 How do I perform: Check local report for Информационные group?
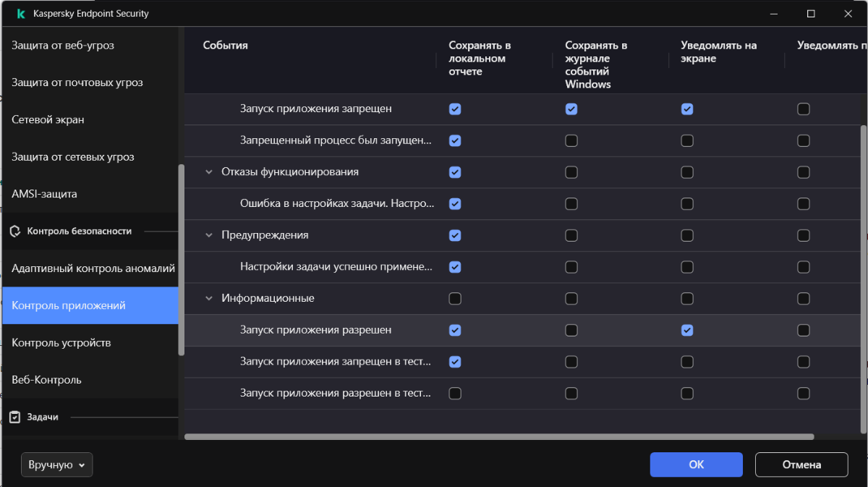pyautogui.click(x=455, y=298)
